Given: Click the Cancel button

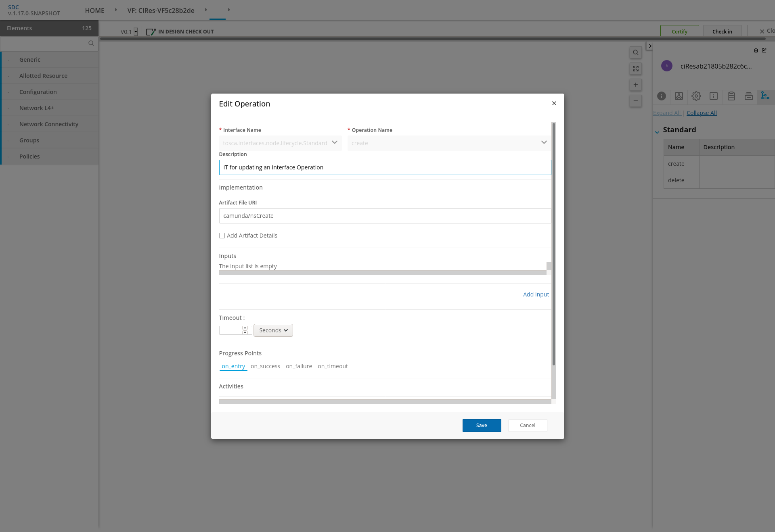Looking at the screenshot, I should point(528,426).
